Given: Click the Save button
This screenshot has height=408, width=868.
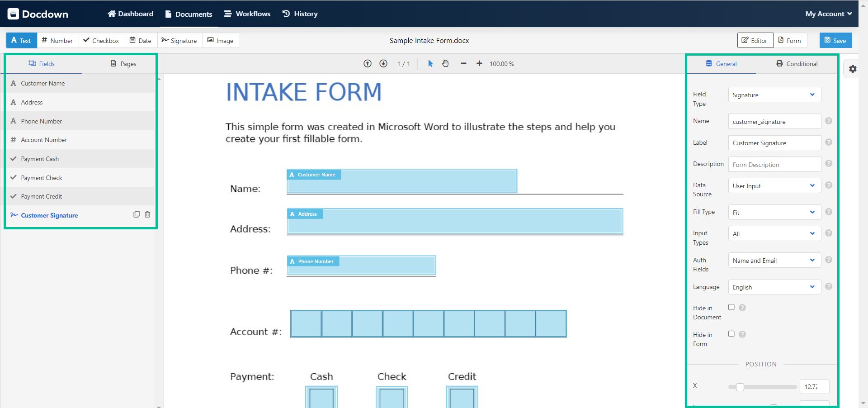Looking at the screenshot, I should [835, 40].
